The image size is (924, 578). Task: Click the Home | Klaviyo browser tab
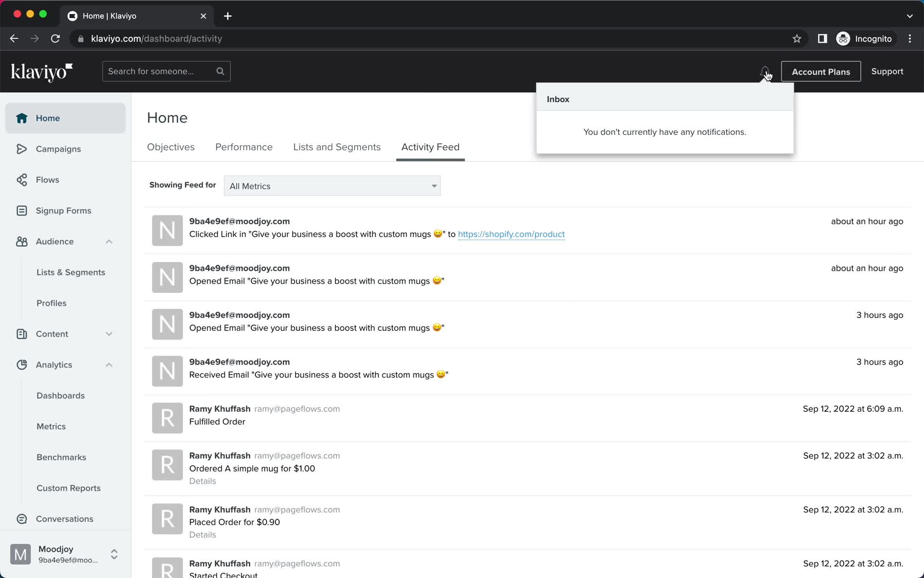point(137,16)
